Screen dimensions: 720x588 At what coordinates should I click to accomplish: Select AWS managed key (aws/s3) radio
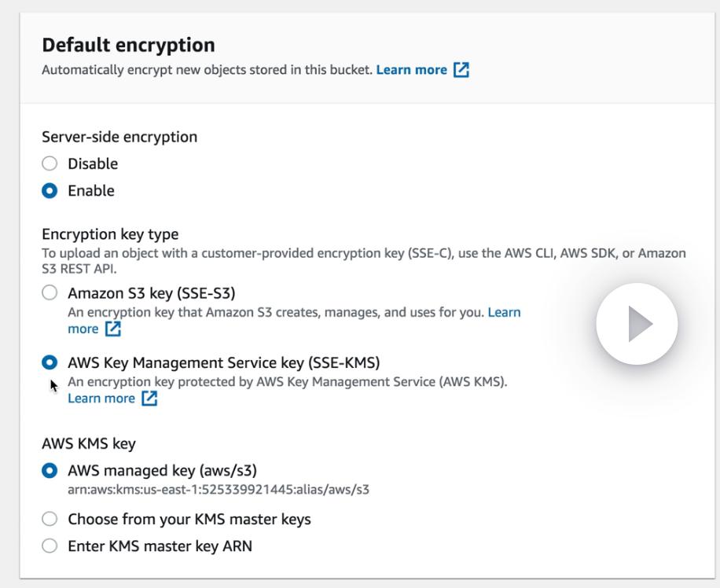(50, 471)
